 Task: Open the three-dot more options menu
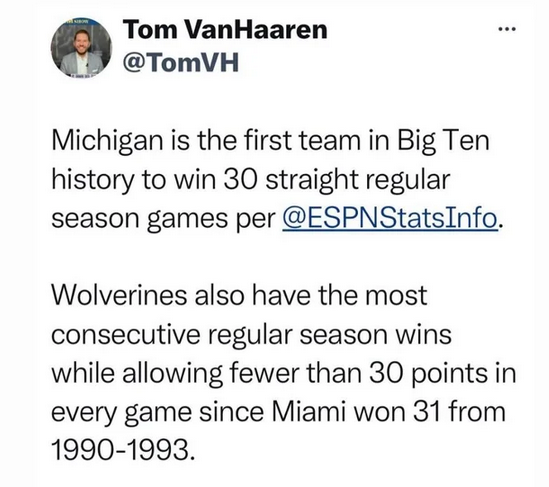(x=507, y=29)
